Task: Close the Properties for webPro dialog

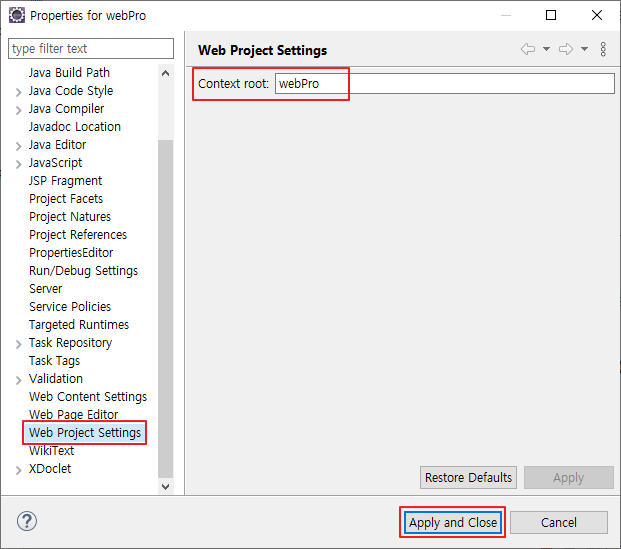Action: coord(597,15)
